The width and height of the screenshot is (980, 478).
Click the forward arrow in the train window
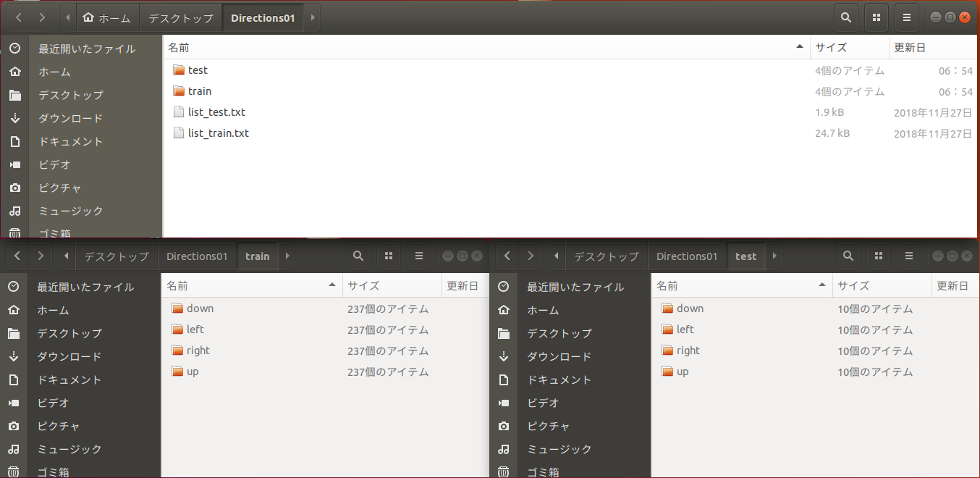(x=41, y=256)
